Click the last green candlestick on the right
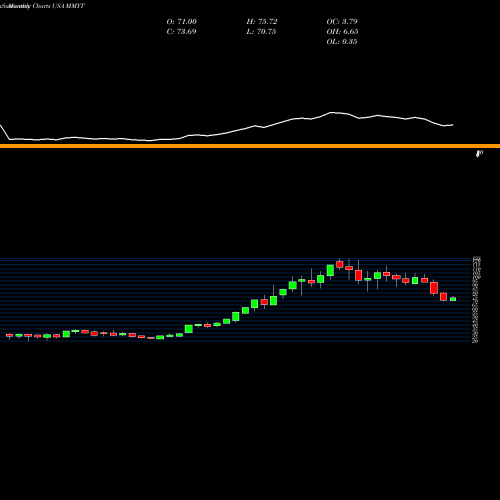500x500 pixels. tap(453, 299)
